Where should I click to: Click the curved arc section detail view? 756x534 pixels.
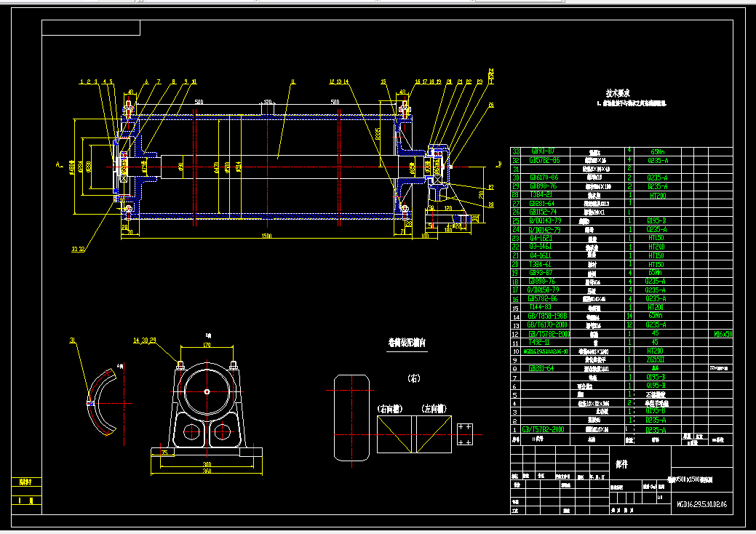102,402
